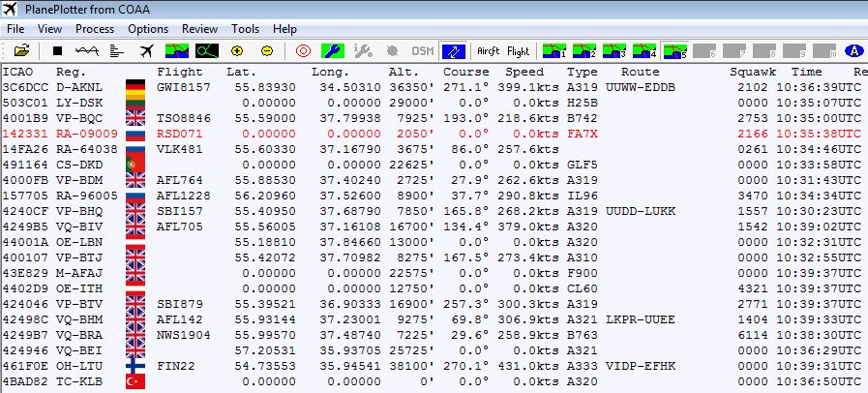The height and width of the screenshot is (393, 868).
Task: Click the grey info wrench settings icon
Action: coord(363,51)
